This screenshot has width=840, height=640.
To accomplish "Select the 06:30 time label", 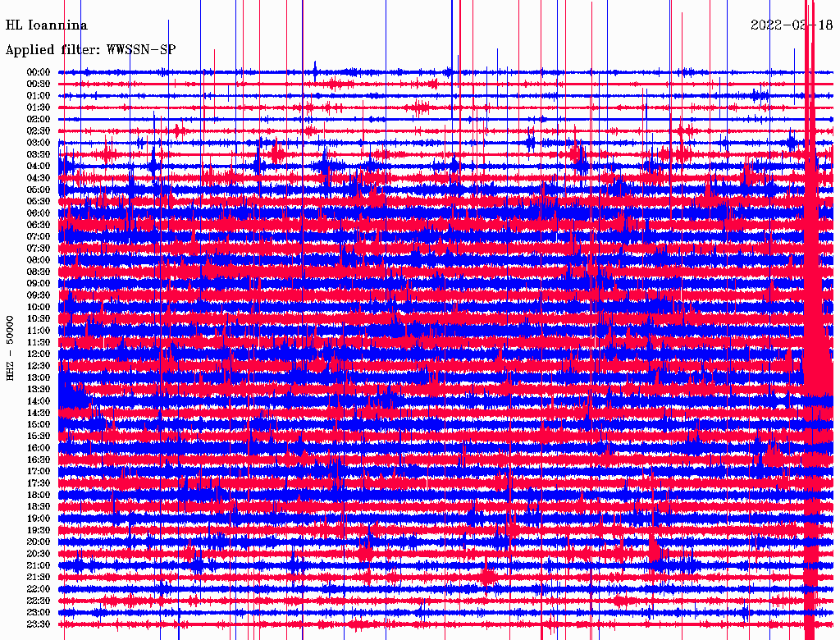I will pyautogui.click(x=39, y=225).
